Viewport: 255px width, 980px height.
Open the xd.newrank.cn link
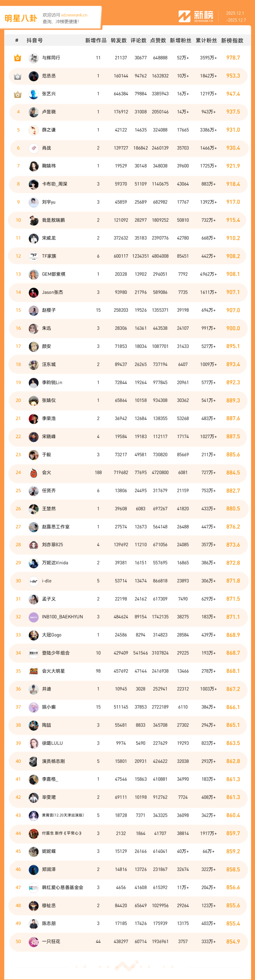pyautogui.click(x=74, y=15)
